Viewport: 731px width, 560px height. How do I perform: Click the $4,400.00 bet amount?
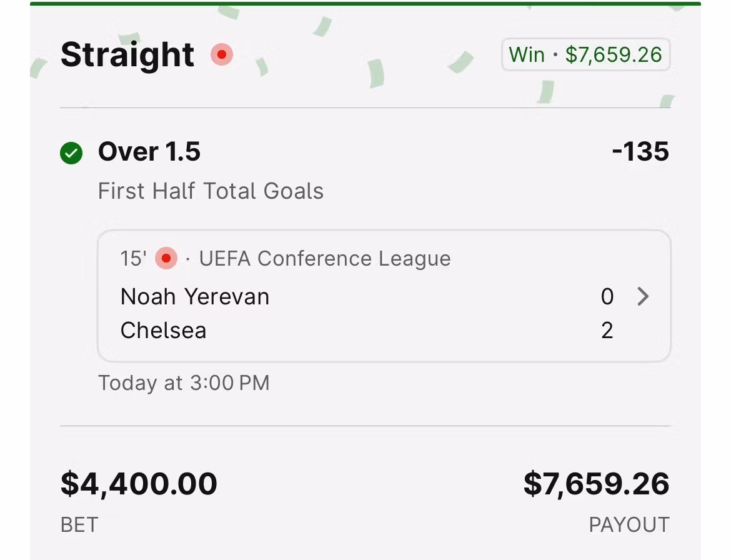(x=139, y=484)
